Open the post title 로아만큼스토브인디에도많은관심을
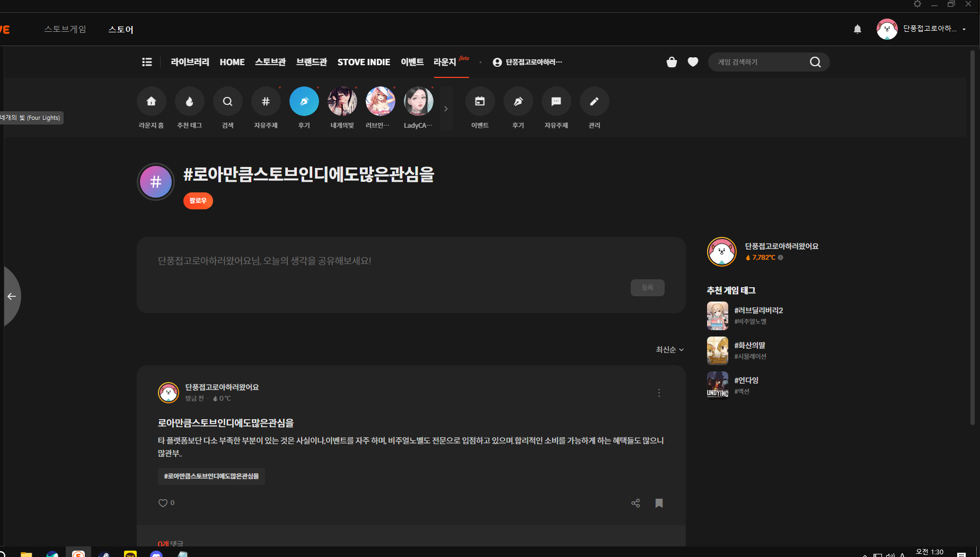The width and height of the screenshot is (980, 557). [226, 423]
